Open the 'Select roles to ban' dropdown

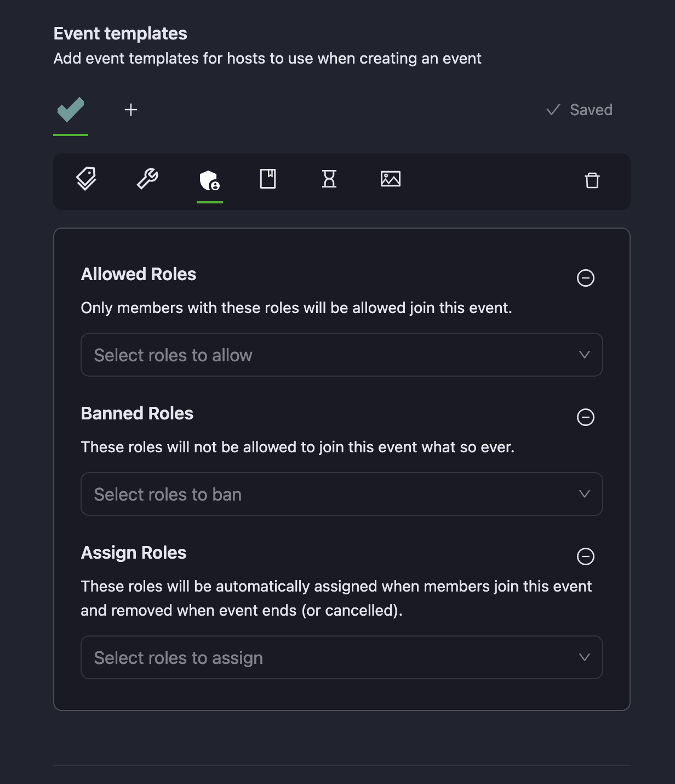click(342, 494)
